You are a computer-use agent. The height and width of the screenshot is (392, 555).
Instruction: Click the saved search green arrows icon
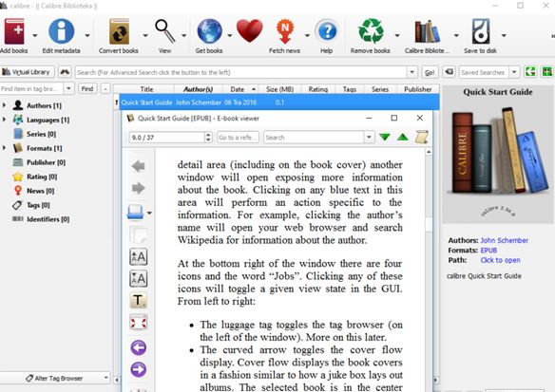[530, 72]
